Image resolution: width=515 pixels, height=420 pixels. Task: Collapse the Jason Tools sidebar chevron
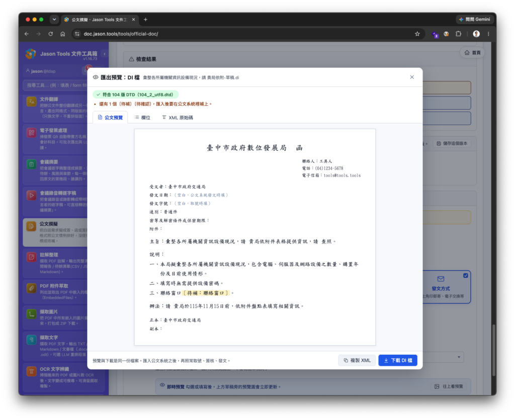(x=105, y=54)
